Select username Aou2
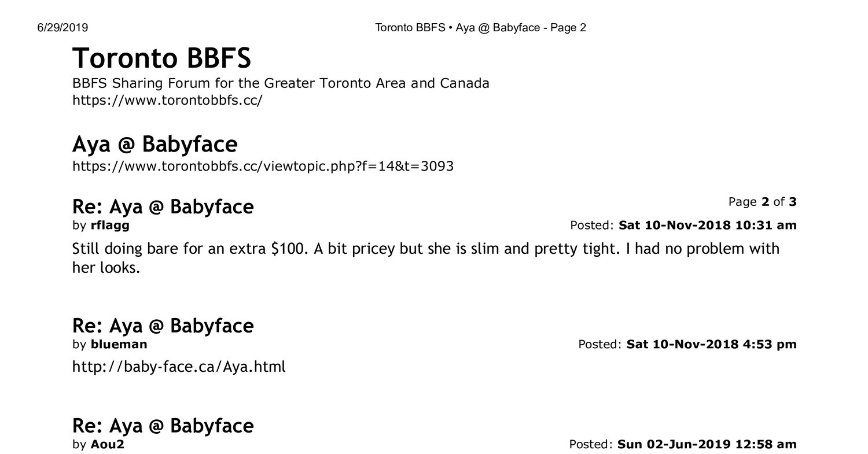868x454 pixels. tap(107, 444)
